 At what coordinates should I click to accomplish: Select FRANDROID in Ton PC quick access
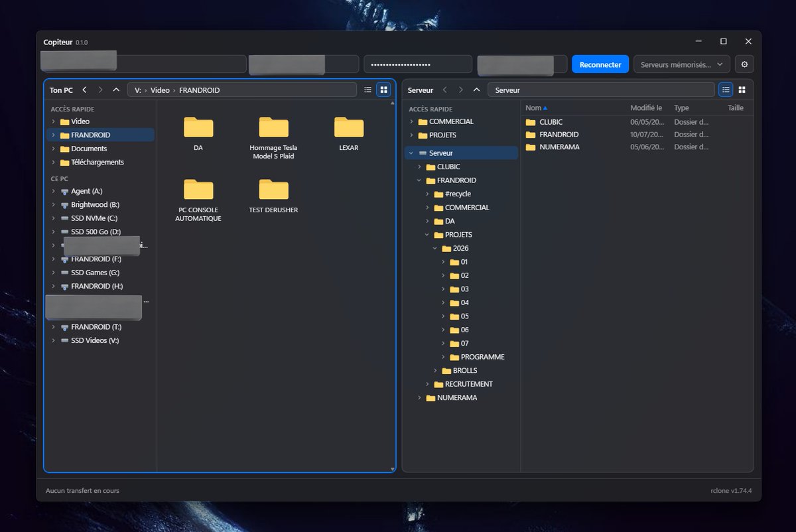tap(100, 135)
